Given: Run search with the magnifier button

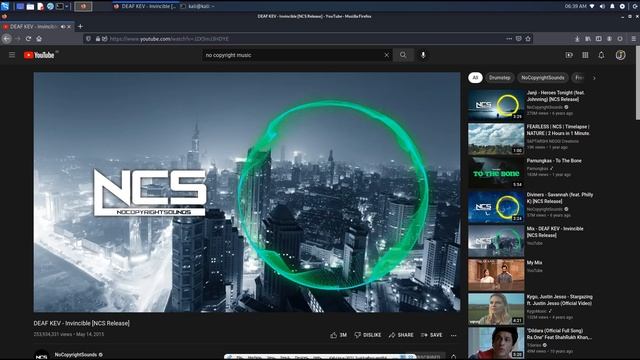Looking at the screenshot, I should click(403, 55).
